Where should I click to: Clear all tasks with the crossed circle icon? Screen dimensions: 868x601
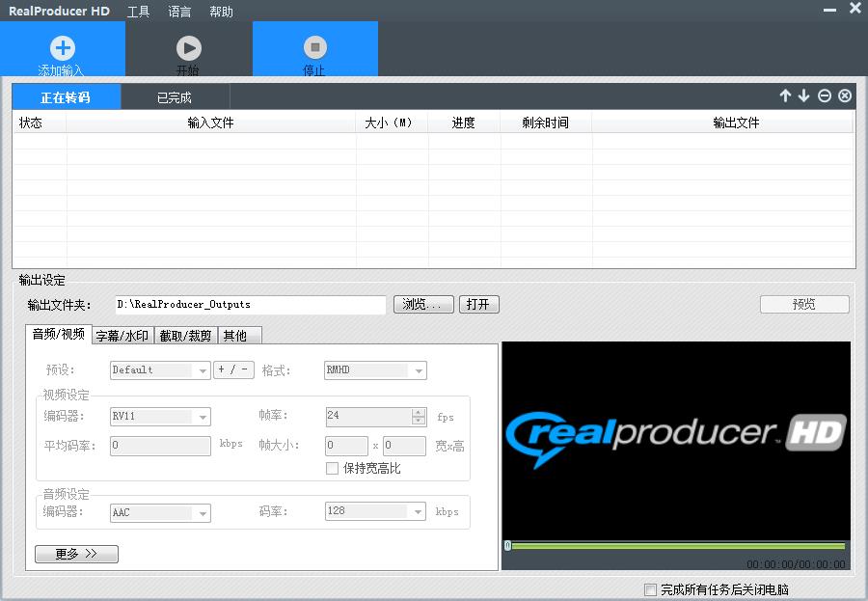click(x=844, y=96)
